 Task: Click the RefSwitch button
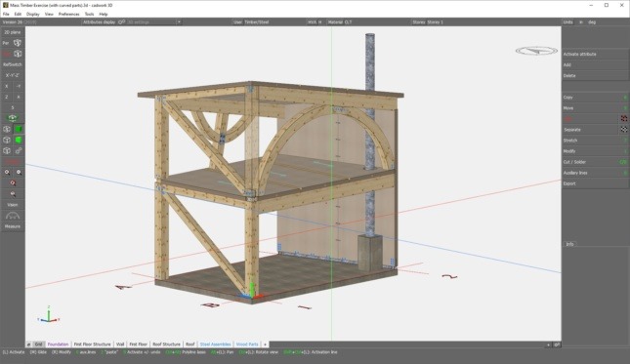[13, 64]
